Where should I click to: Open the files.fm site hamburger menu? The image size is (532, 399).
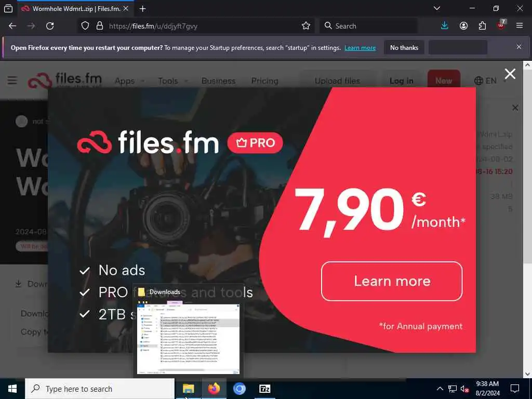tap(12, 81)
